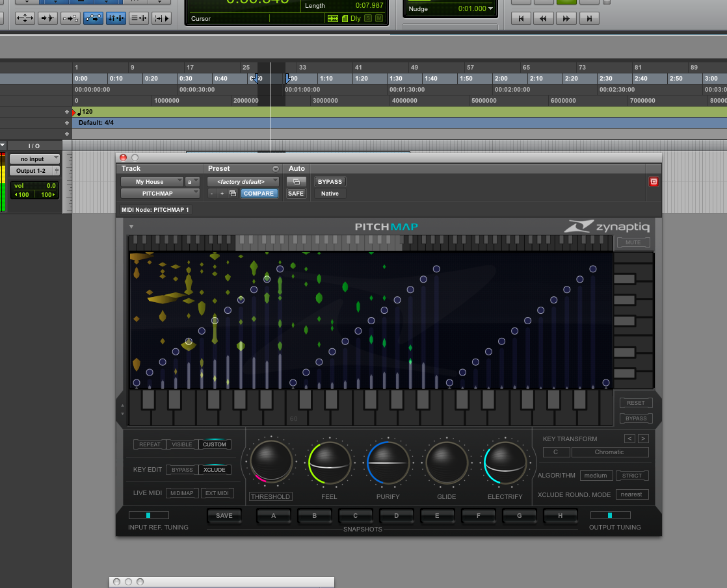Click the red tempo marker at 120
Image resolution: width=727 pixels, height=588 pixels.
coord(74,112)
